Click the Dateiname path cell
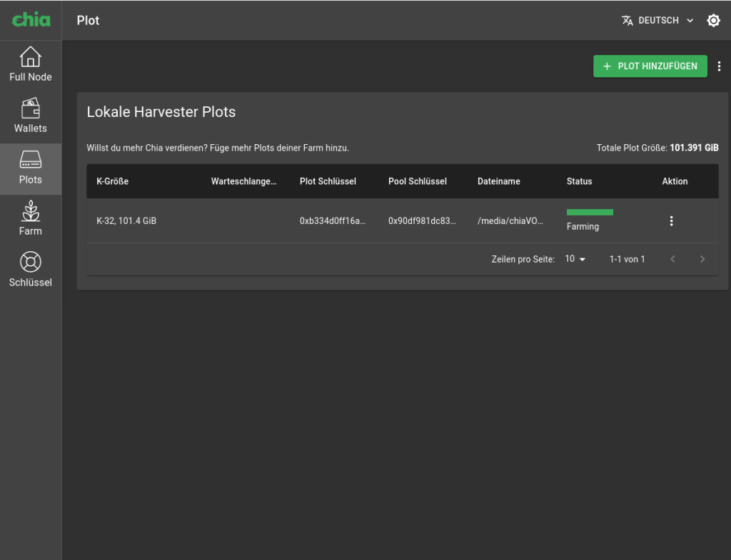Viewport: 731px width, 560px height. (x=510, y=221)
